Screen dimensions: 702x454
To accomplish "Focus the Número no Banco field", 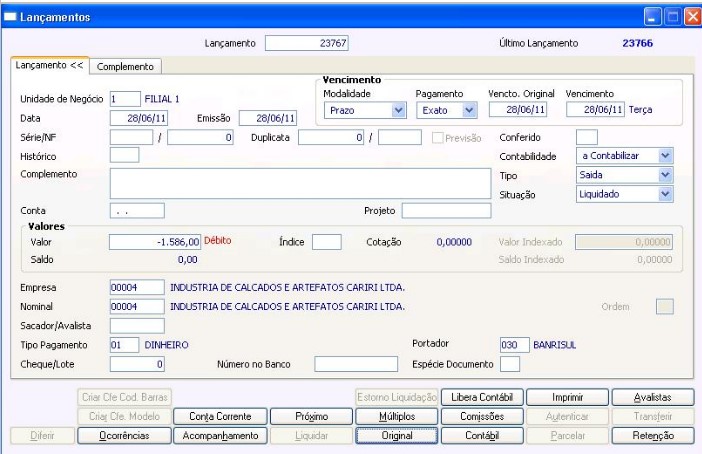I will tap(356, 364).
